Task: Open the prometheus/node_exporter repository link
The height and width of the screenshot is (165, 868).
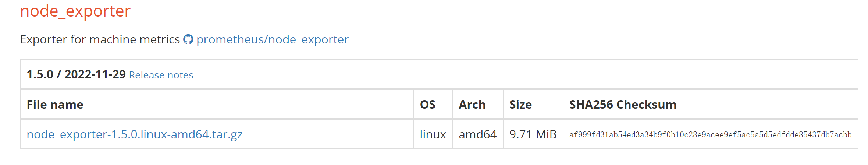Action: pyautogui.click(x=272, y=39)
